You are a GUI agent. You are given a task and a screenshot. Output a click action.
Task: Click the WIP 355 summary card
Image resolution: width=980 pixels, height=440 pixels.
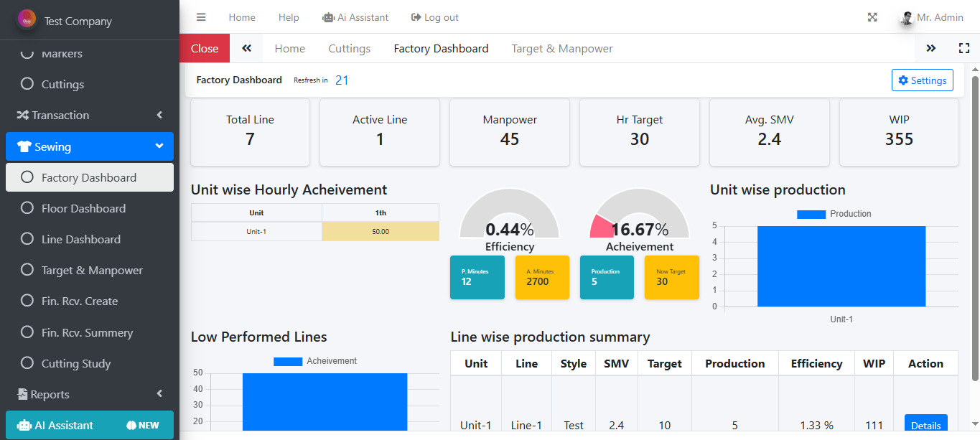coord(899,132)
